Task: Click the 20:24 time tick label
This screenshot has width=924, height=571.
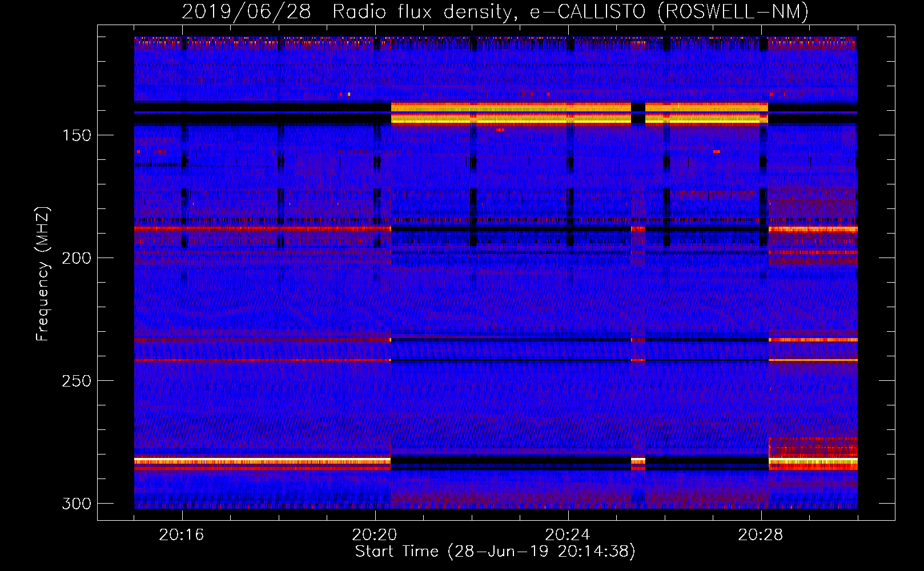Action: pyautogui.click(x=568, y=534)
